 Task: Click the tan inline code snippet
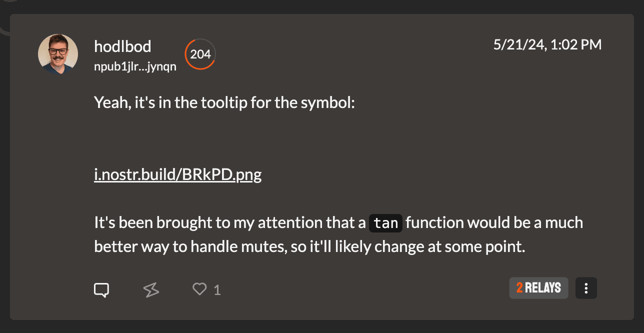click(x=385, y=223)
